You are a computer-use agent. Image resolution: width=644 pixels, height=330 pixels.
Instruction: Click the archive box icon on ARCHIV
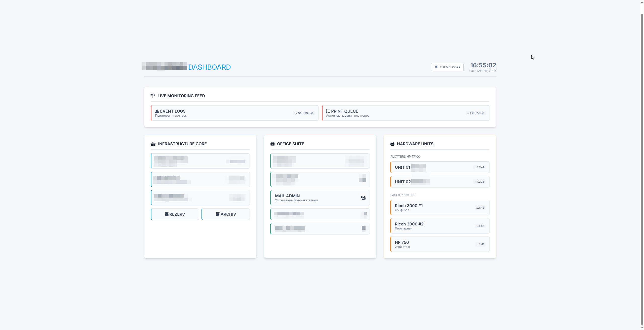coord(217,214)
